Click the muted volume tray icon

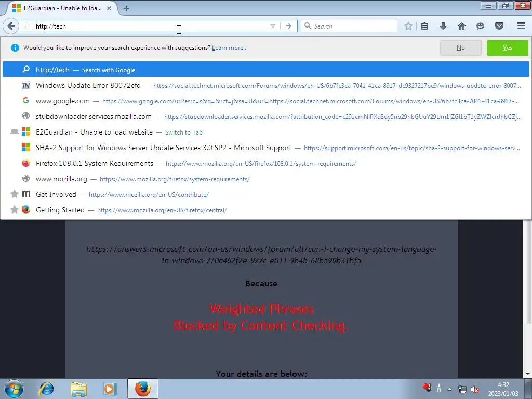pos(475,389)
